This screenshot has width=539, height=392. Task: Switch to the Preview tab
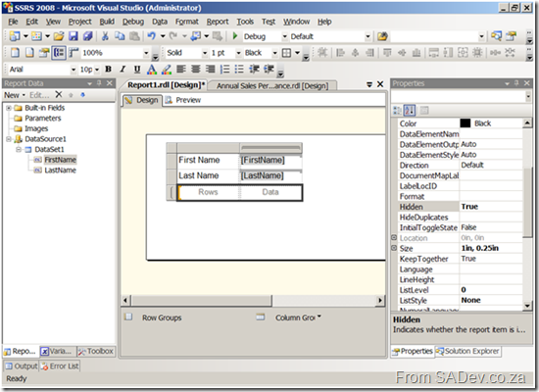183,100
